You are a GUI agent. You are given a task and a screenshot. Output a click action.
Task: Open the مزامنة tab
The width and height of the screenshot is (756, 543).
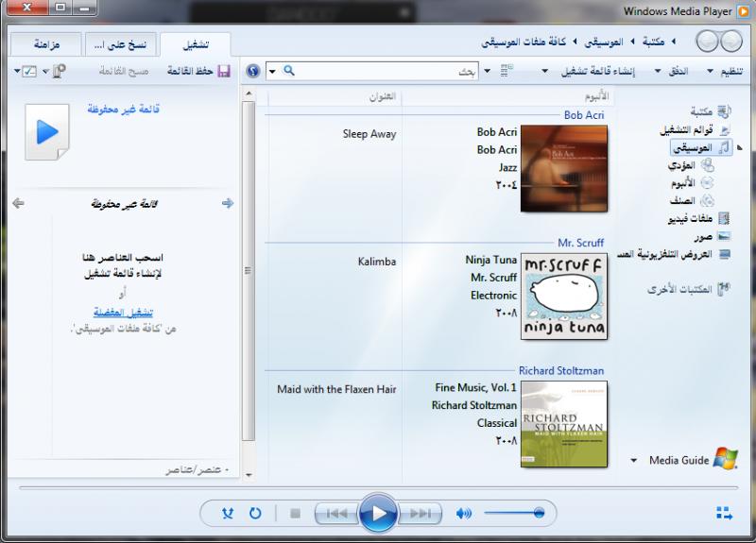46,44
